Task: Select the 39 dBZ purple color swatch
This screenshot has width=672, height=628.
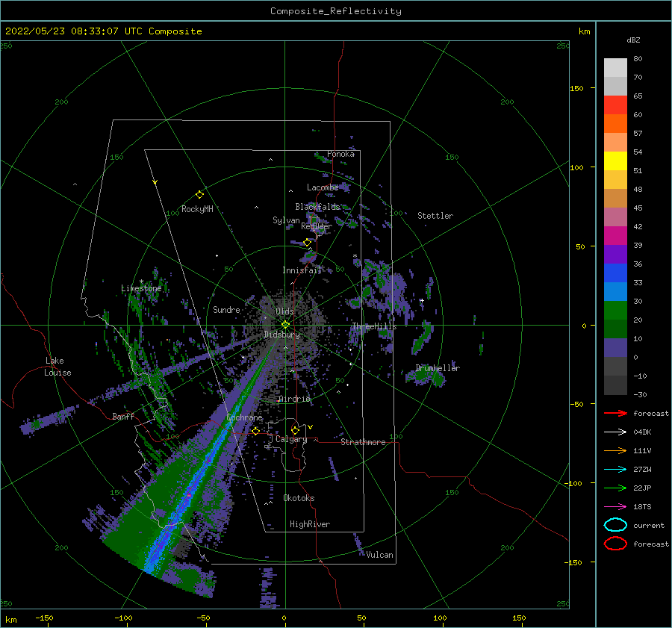Action: (615, 255)
